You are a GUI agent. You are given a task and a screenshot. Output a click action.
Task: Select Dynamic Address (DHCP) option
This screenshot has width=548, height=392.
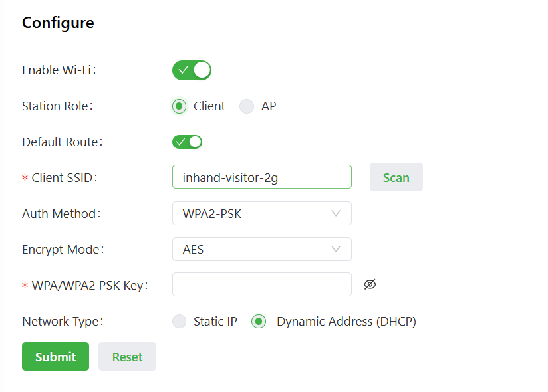(259, 322)
